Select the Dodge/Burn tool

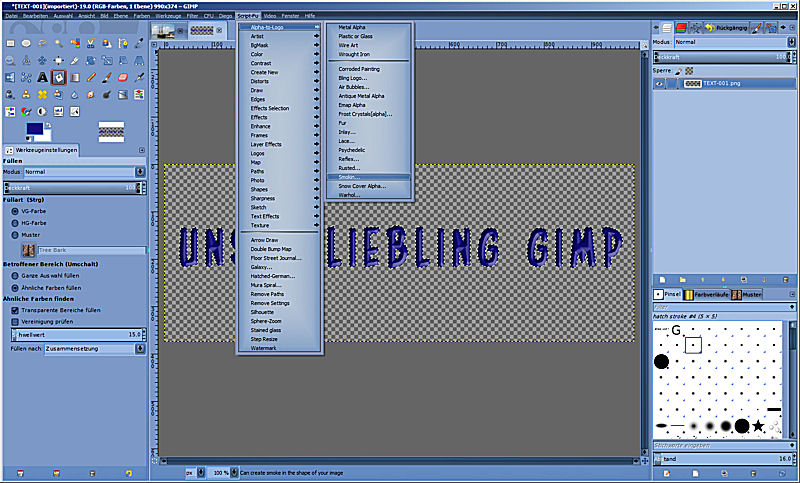pos(107,94)
